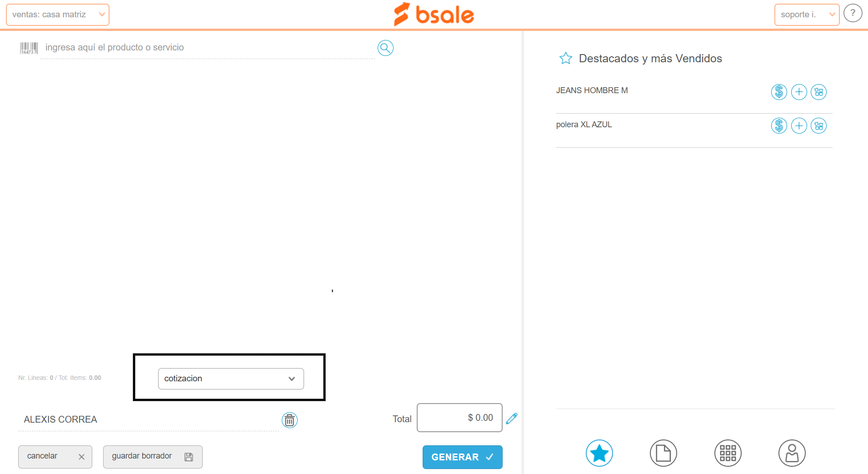Screen dimensions: 868x474
Task: Click the product or service input field
Action: [207, 48]
